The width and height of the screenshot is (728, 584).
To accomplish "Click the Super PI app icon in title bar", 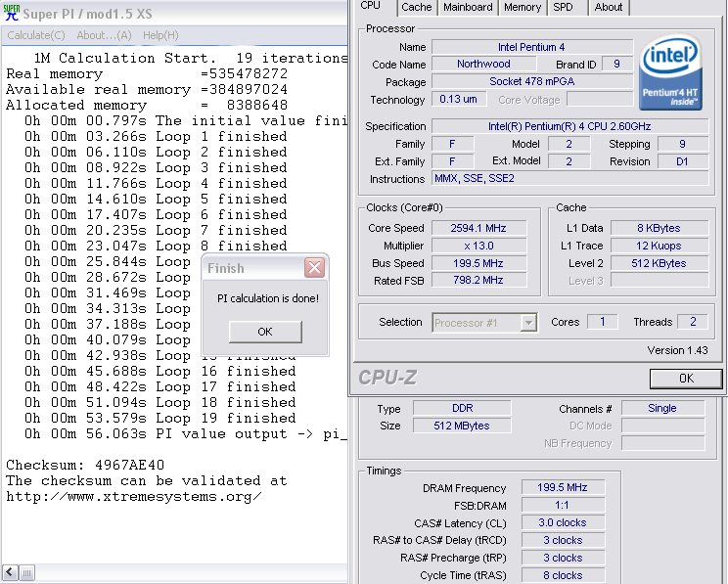I will 11,13.
